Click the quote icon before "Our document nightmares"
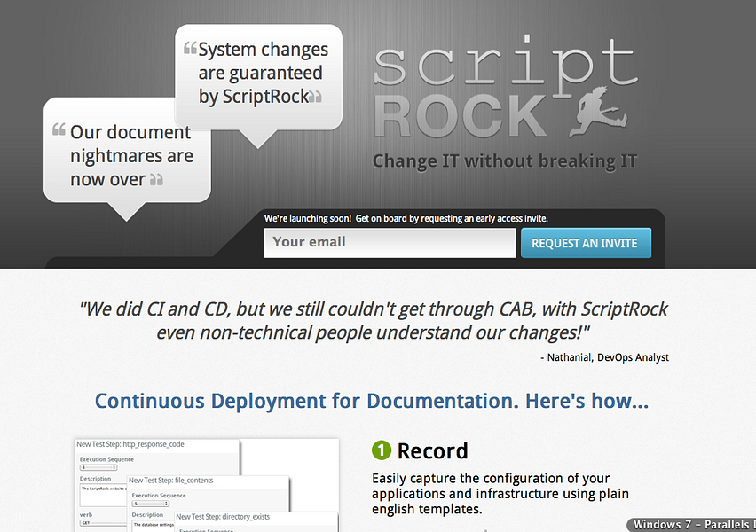756x532 pixels. (x=58, y=130)
